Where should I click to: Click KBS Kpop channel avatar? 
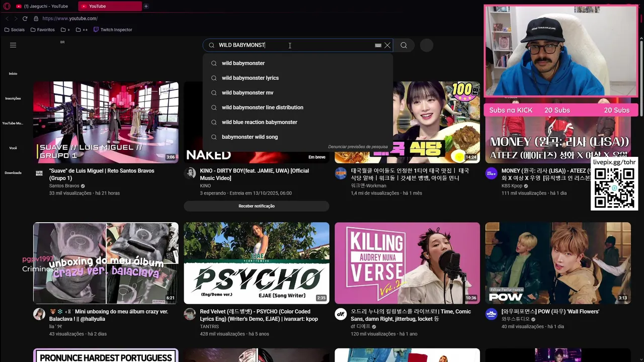[491, 173]
